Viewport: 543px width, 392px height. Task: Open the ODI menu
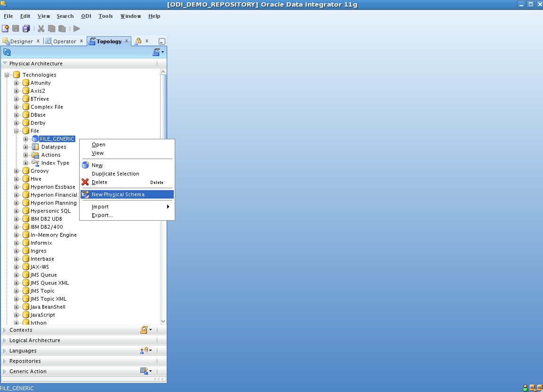86,16
